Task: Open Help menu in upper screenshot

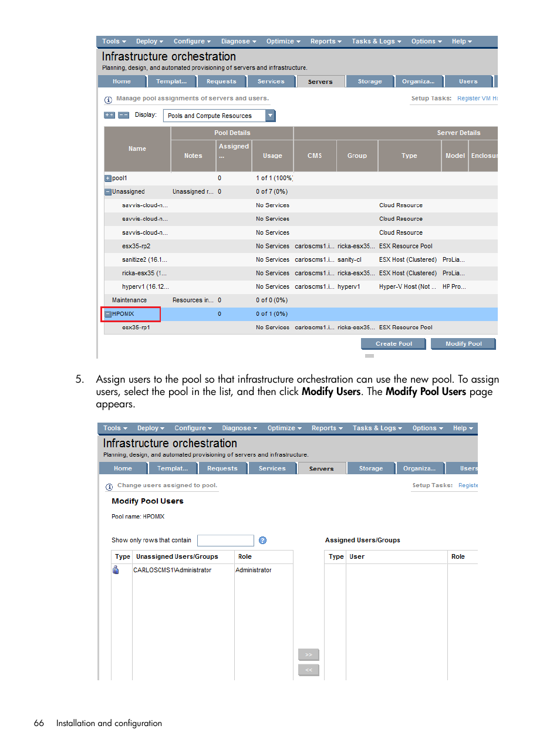Action: [461, 41]
